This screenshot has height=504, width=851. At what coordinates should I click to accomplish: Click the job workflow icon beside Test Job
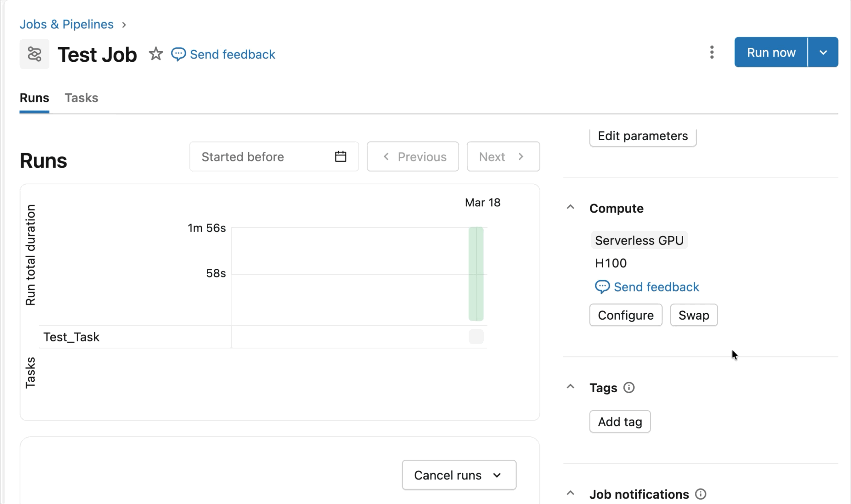(34, 54)
